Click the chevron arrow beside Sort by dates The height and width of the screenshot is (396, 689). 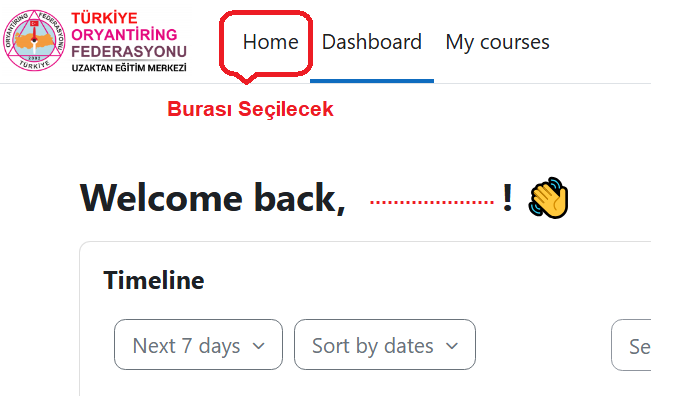(x=452, y=346)
